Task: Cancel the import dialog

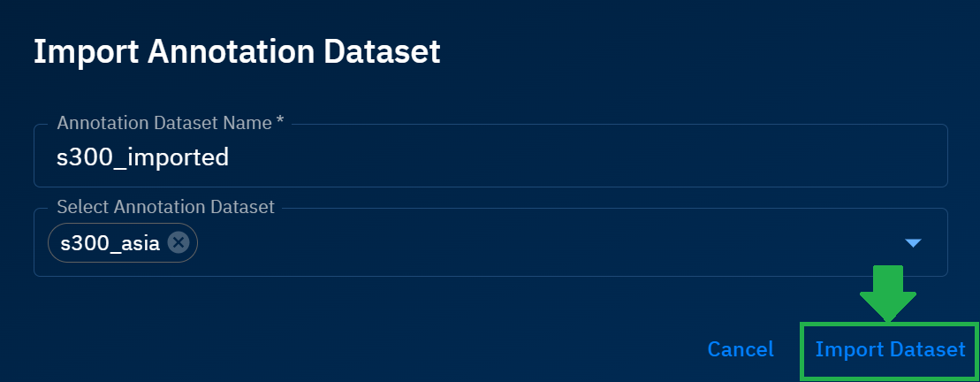Action: tap(741, 350)
